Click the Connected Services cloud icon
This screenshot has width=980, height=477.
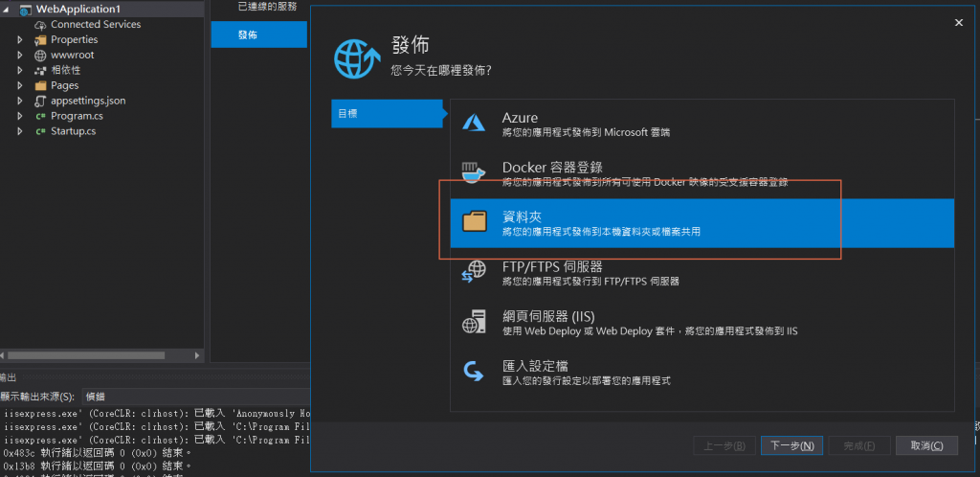(40, 24)
